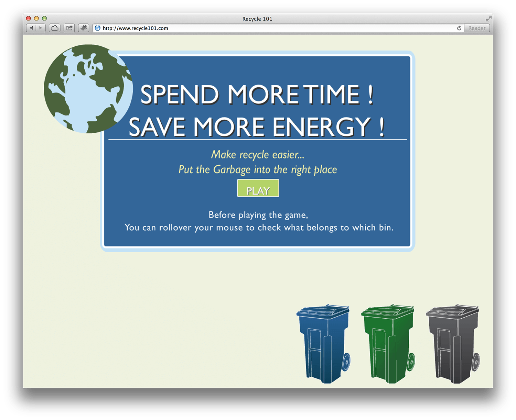Click the full-screen arrows icon
Screen dimensions: 516x420
(488, 19)
